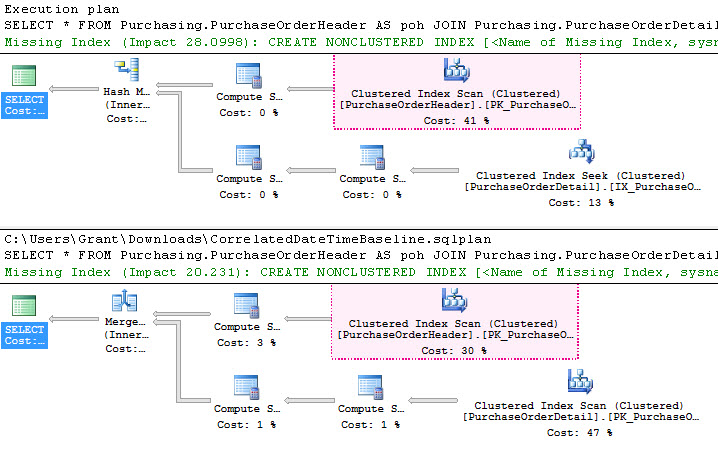Click 'Cost: 47 %' label
718x453 pixels.
point(579,432)
